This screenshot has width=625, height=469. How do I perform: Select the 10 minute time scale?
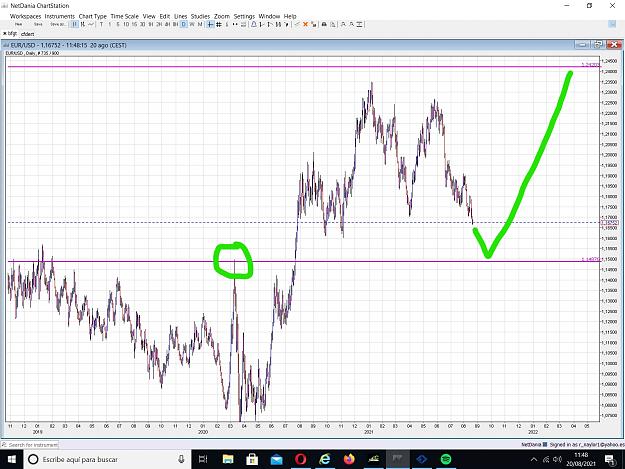[x=126, y=24]
